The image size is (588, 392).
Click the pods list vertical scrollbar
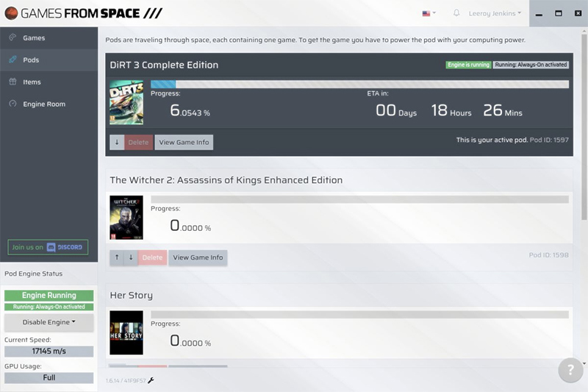tap(584, 126)
